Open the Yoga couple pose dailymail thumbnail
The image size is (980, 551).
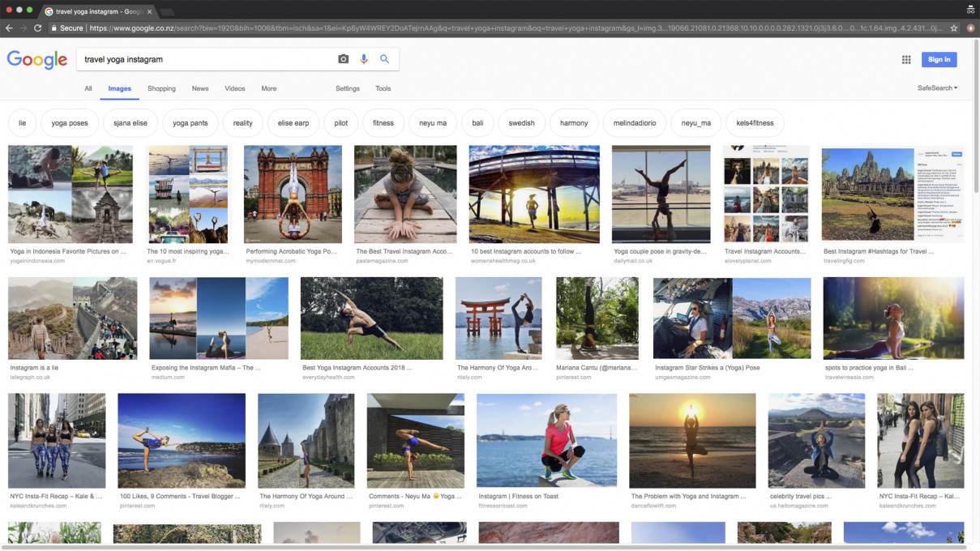(661, 194)
